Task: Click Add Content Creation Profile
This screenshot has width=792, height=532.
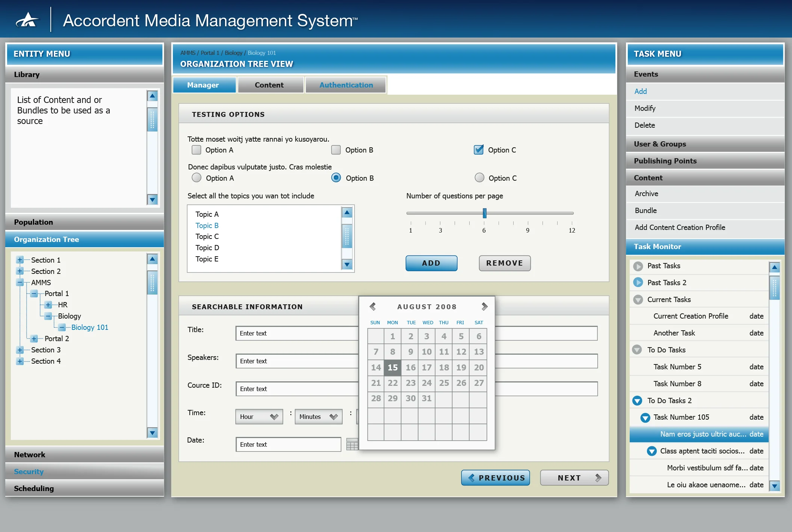Action: (x=680, y=227)
